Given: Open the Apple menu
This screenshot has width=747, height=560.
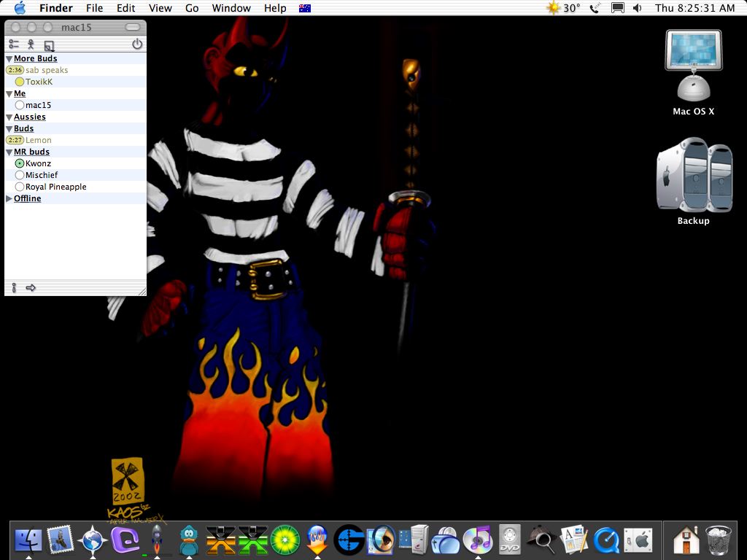Looking at the screenshot, I should [20, 7].
